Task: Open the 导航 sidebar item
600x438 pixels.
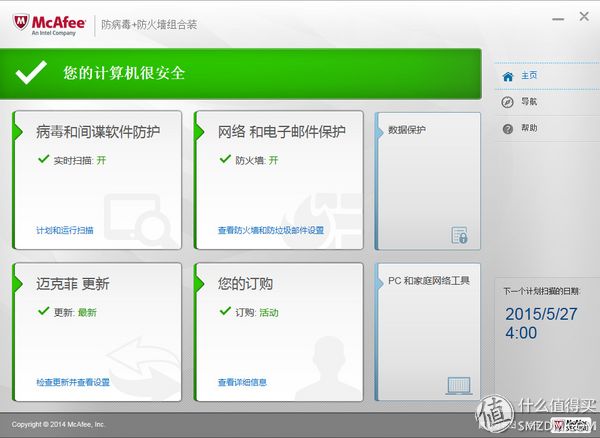Action: [x=547, y=102]
